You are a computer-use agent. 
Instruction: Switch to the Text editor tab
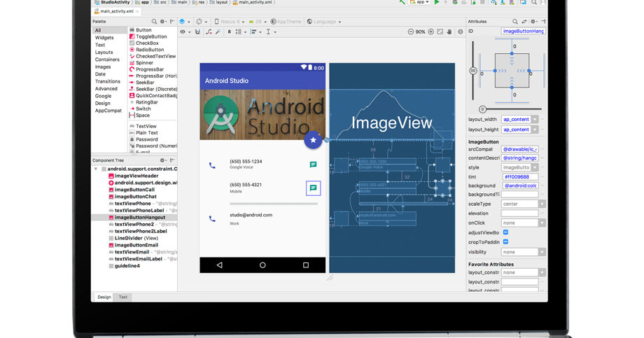pos(123,297)
